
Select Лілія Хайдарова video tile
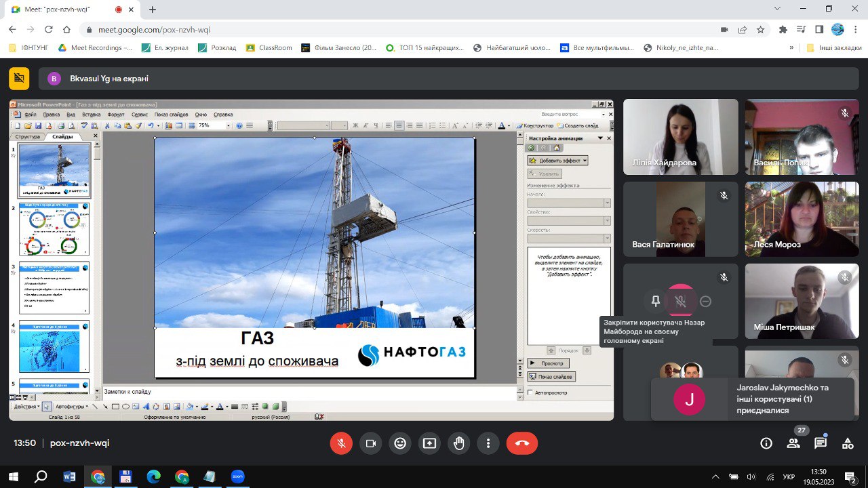(680, 137)
